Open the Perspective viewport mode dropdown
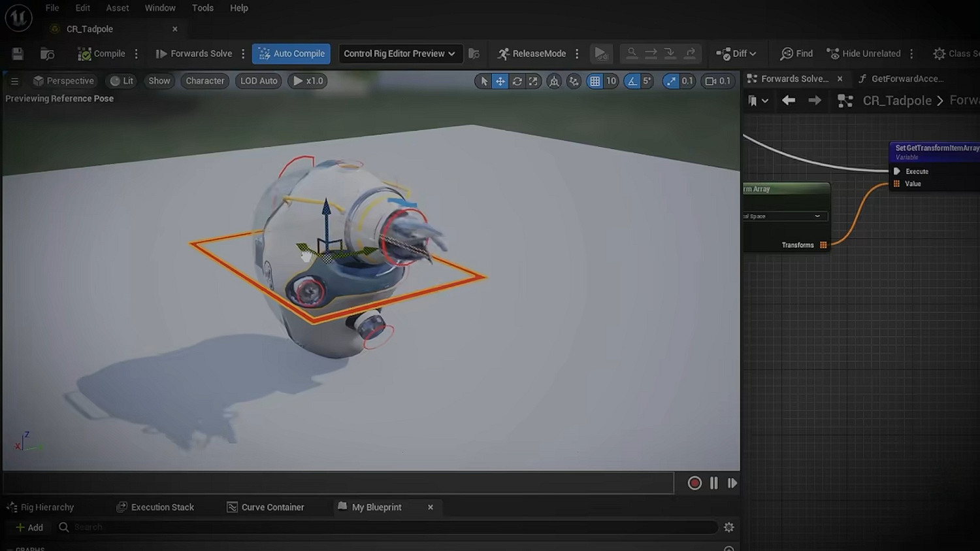 click(x=64, y=81)
